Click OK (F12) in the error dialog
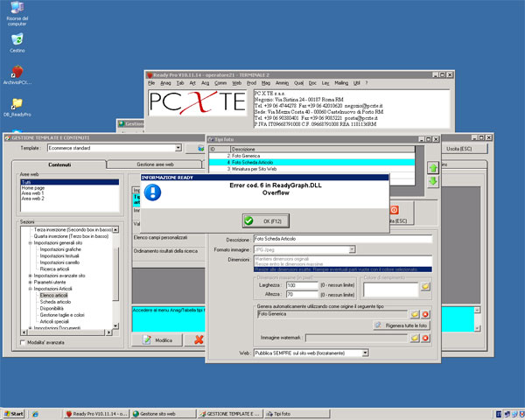The height and width of the screenshot is (420, 525). click(266, 221)
